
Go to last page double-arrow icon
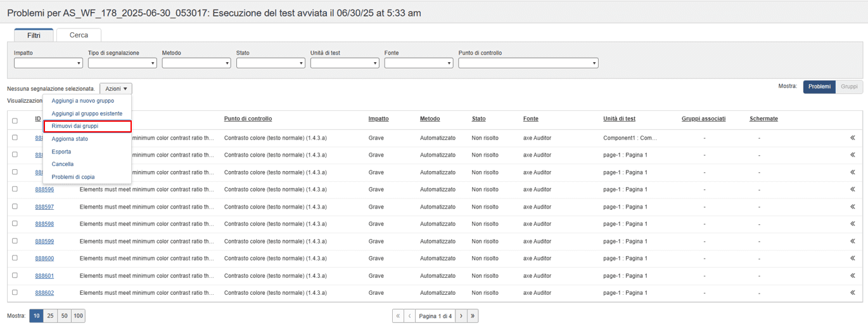[473, 316]
